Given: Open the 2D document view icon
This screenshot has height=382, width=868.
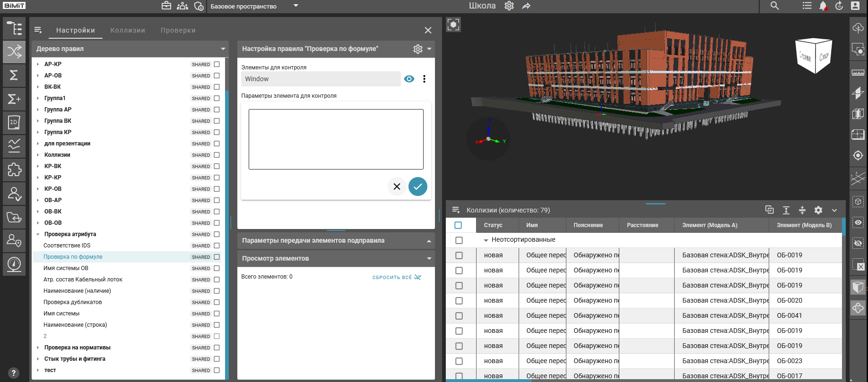Looking at the screenshot, I should pos(14,123).
